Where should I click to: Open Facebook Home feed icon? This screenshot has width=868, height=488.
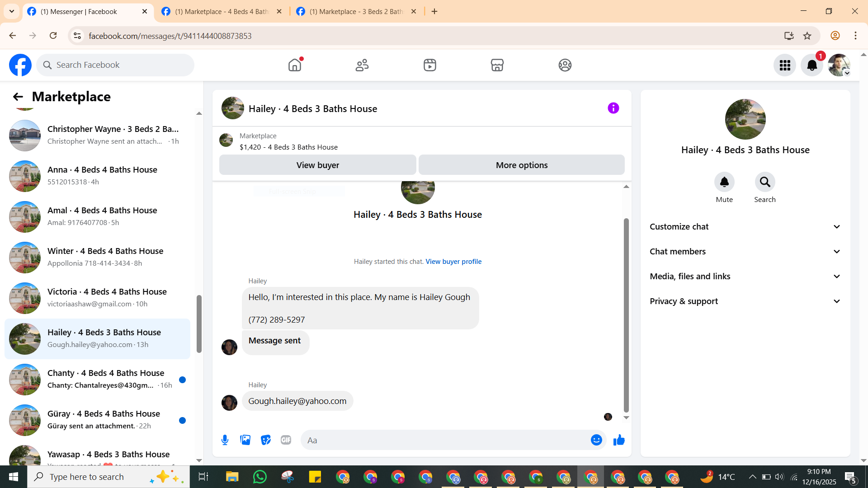tap(295, 65)
